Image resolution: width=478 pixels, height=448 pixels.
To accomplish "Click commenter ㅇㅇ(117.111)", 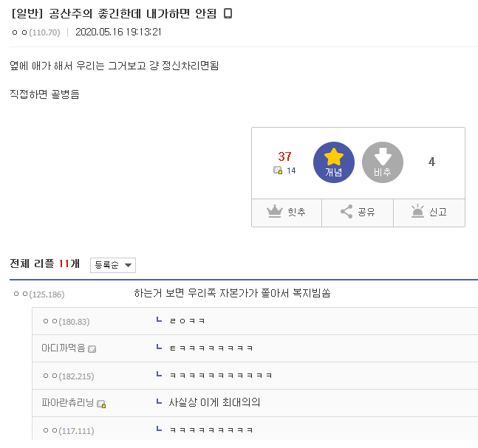I will (x=68, y=430).
